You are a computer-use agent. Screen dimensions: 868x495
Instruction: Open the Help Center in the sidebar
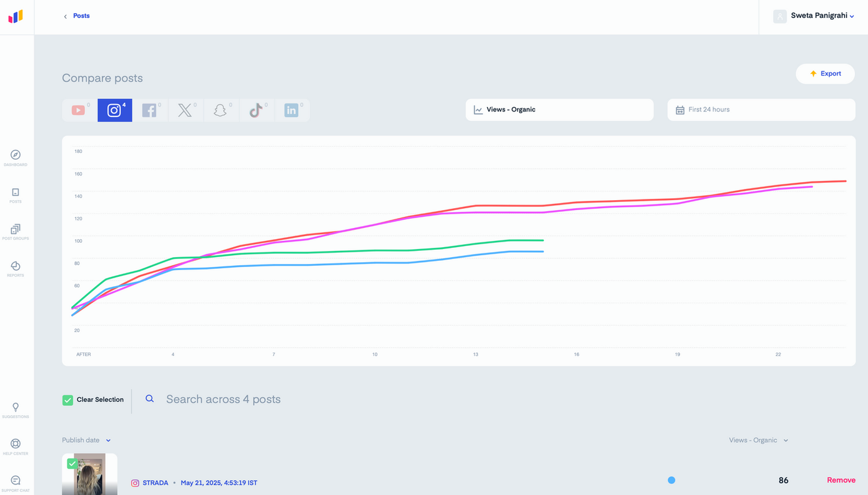click(15, 447)
